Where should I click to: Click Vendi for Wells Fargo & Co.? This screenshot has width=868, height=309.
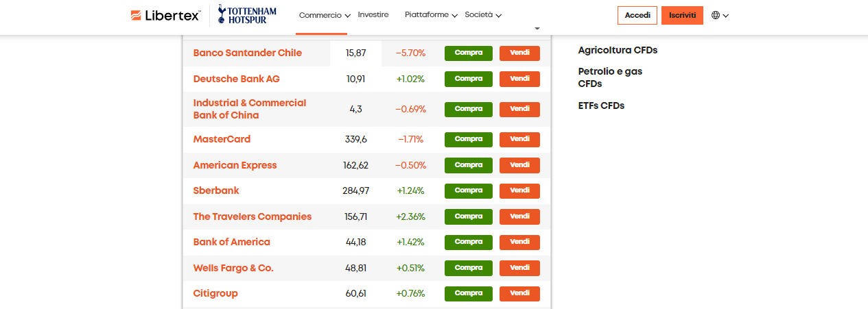click(x=519, y=268)
